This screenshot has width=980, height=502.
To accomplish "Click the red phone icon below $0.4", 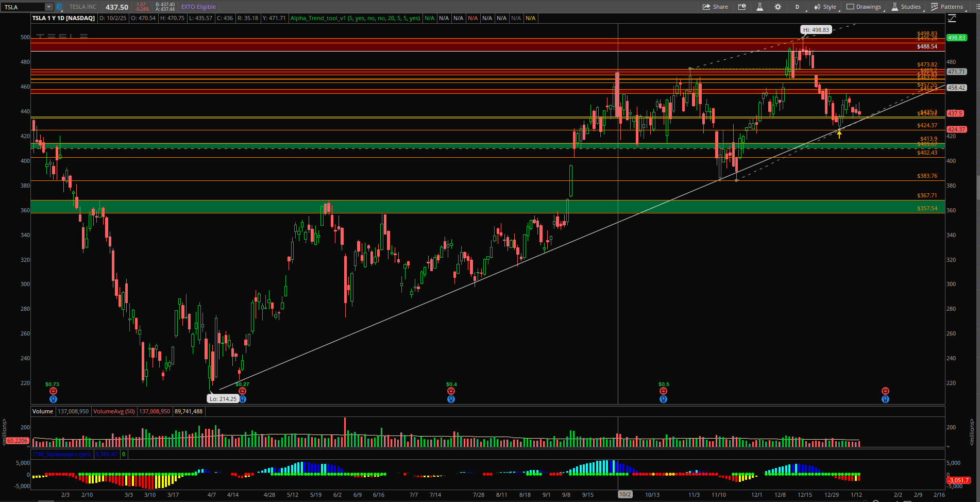I will 451,391.
